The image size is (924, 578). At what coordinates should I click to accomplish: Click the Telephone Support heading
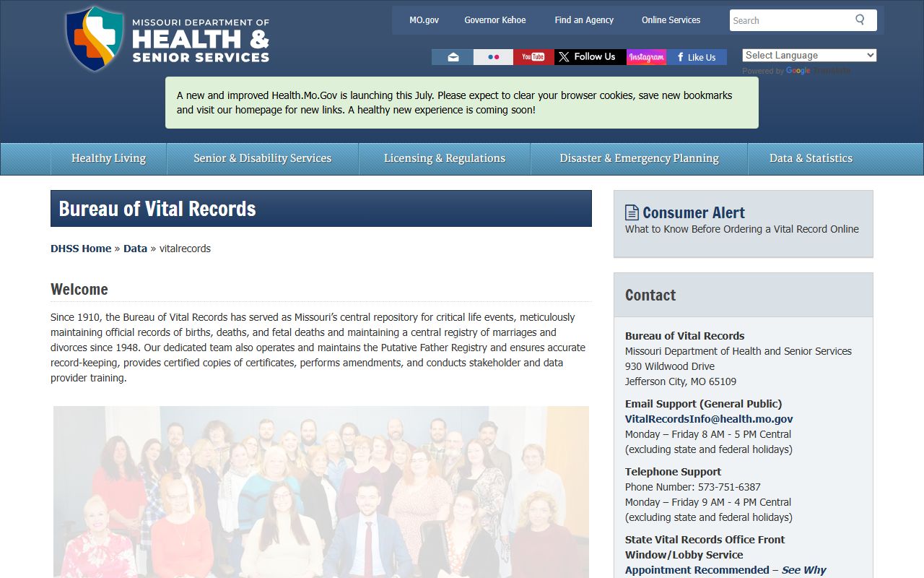674,472
